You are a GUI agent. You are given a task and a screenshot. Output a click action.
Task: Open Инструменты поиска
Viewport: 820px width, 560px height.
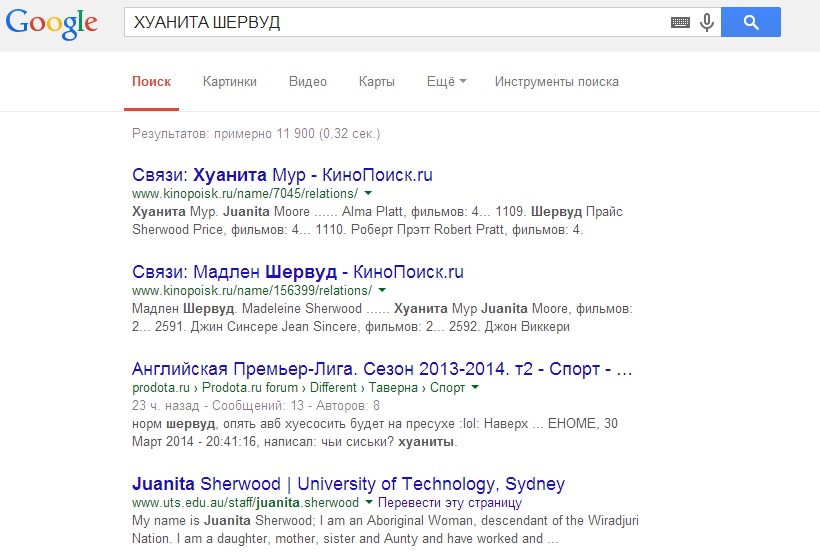point(556,82)
